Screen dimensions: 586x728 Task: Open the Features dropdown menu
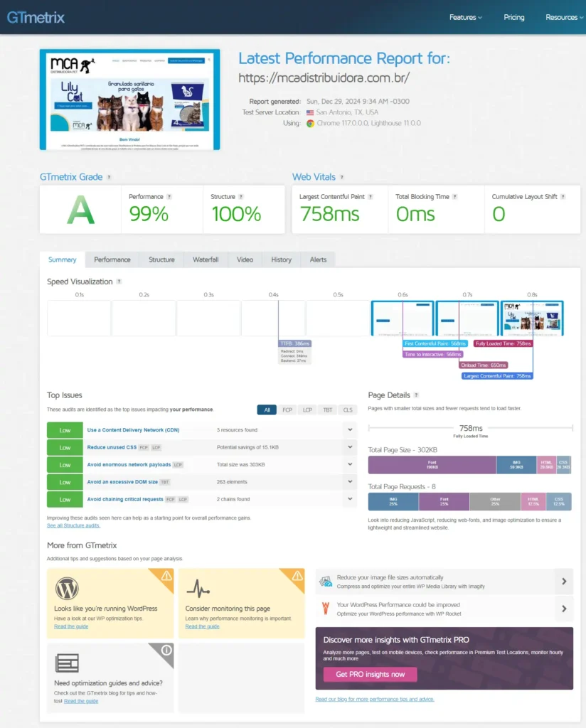click(465, 17)
